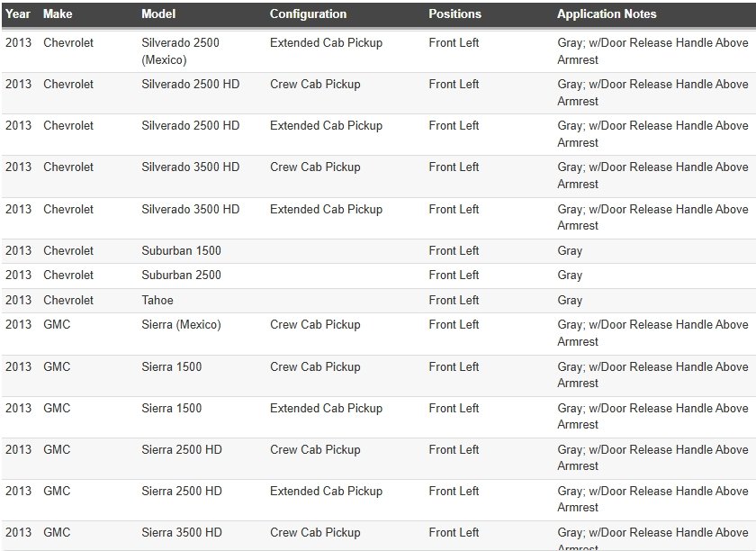This screenshot has width=756, height=551.
Task: Click the Sierra 3500 HD model cell
Action: pyautogui.click(x=182, y=533)
